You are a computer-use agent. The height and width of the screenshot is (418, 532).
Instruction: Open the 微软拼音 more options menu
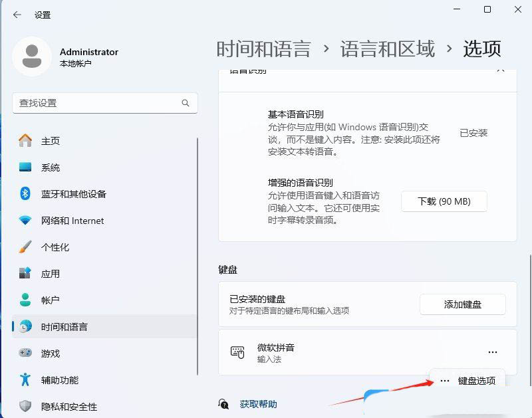click(x=493, y=352)
